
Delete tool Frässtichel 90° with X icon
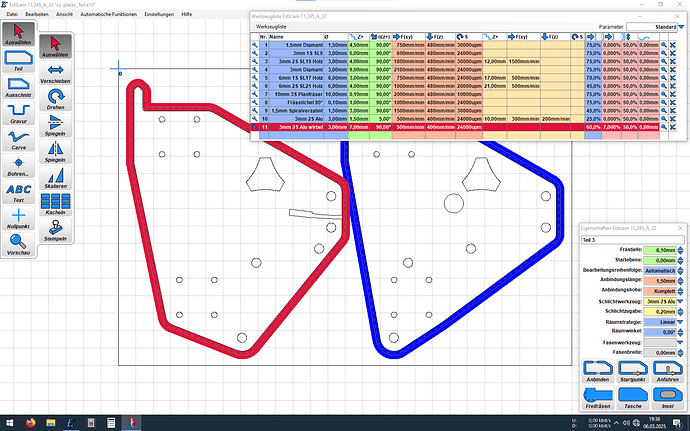(x=673, y=103)
